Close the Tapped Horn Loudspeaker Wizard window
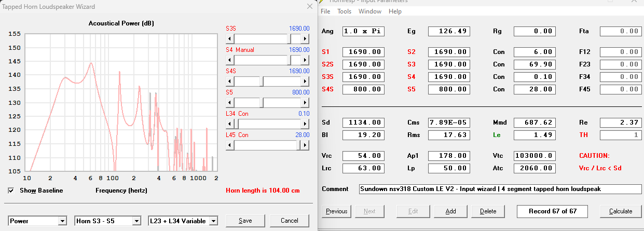 (310, 6)
